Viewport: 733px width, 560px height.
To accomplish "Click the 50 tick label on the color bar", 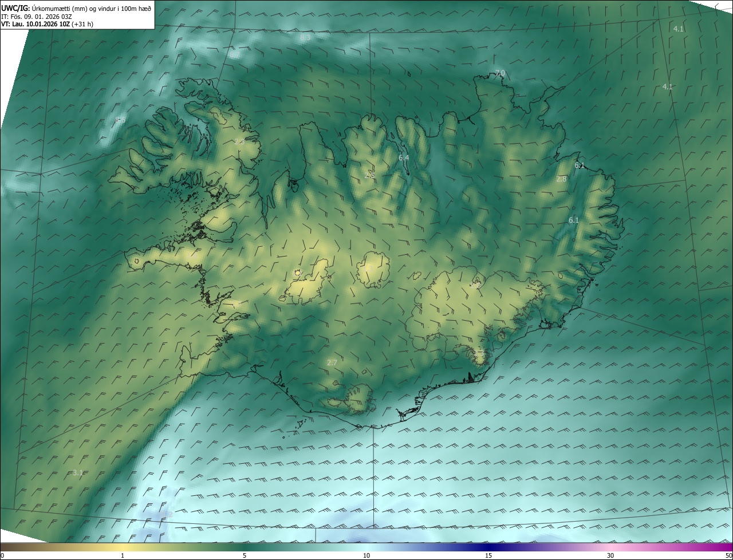I will click(x=728, y=555).
